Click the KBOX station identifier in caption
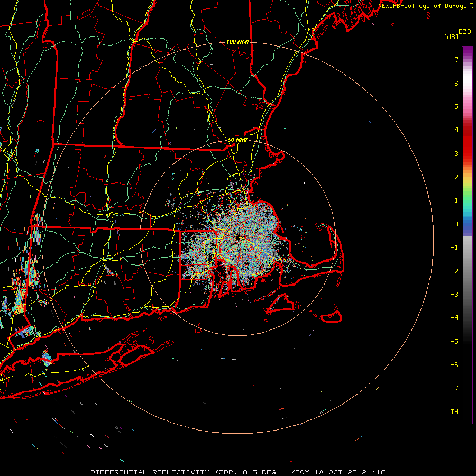 300,472
